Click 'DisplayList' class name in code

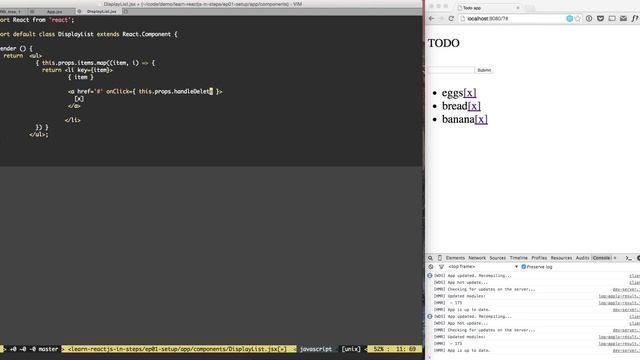click(x=76, y=34)
